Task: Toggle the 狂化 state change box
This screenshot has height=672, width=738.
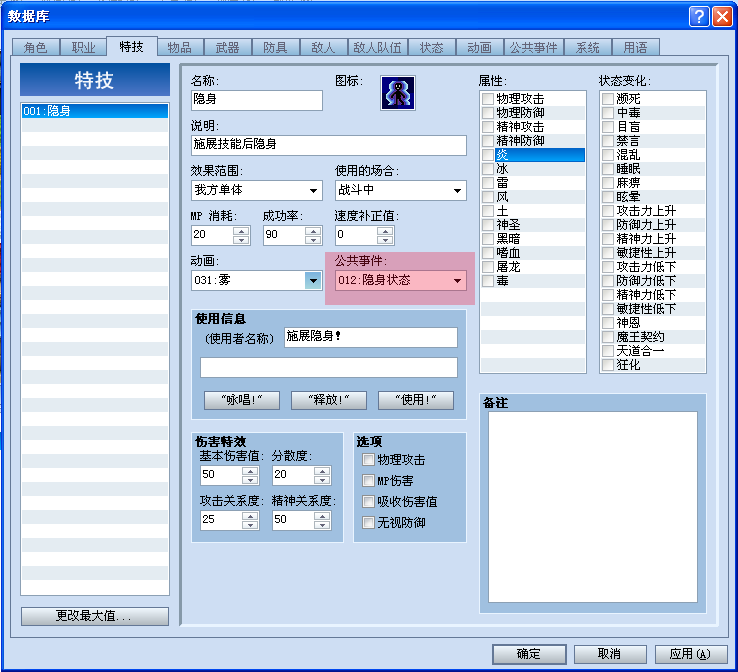Action: 608,365
